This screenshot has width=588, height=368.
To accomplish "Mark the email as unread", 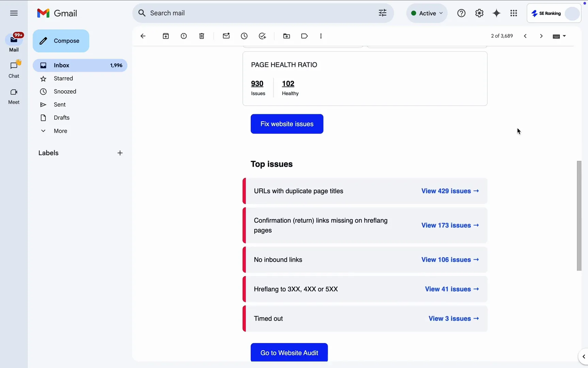I will pyautogui.click(x=226, y=36).
